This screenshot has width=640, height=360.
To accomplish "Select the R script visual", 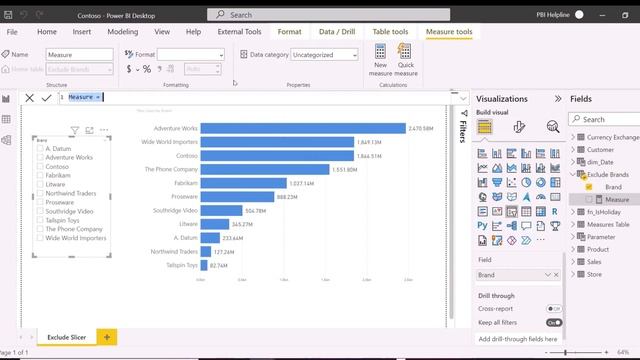I will pyautogui.click(x=555, y=211).
